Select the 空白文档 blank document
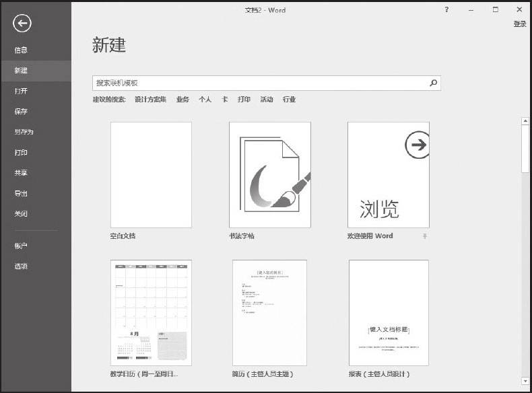 [x=151, y=175]
